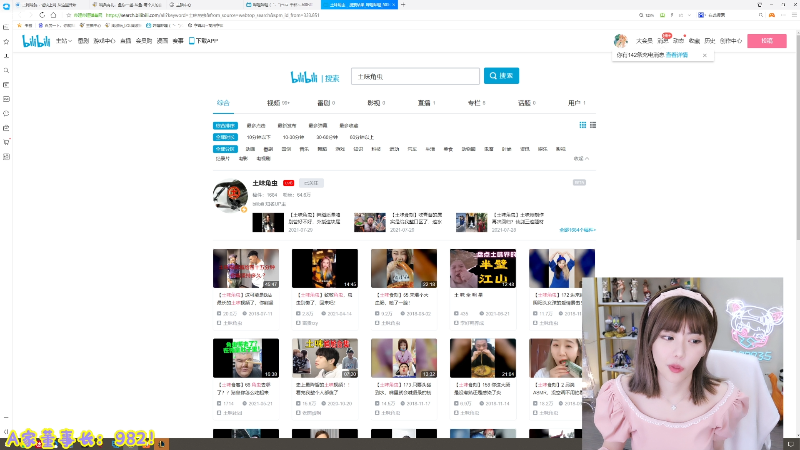Open the video thumbnail with 半壁江山 text
Image resolution: width=800 pixels, height=450 pixels.
point(483,268)
